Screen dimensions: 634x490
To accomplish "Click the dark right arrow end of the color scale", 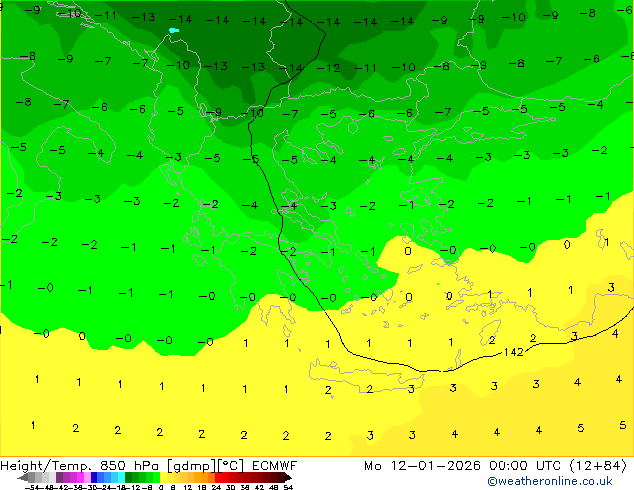I will [x=288, y=477].
